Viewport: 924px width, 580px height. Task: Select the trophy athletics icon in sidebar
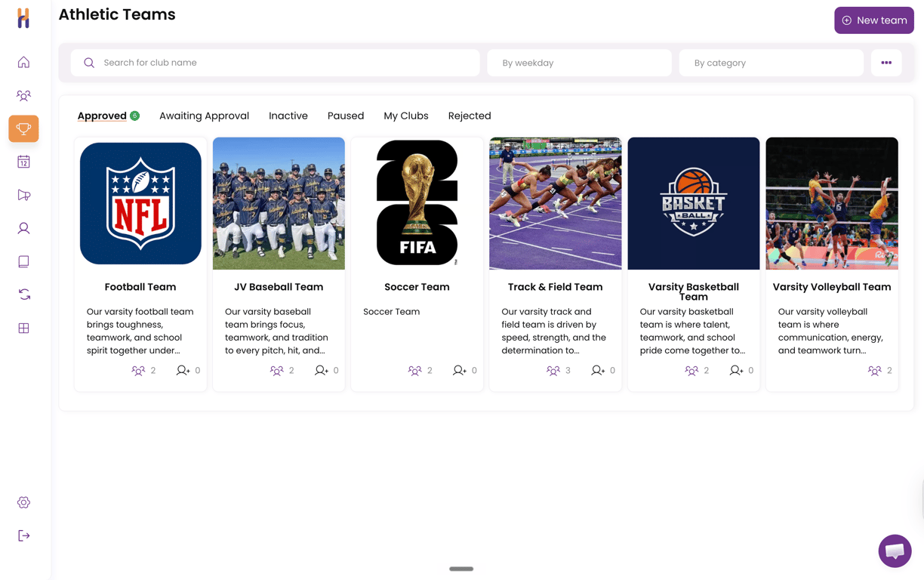click(x=23, y=128)
